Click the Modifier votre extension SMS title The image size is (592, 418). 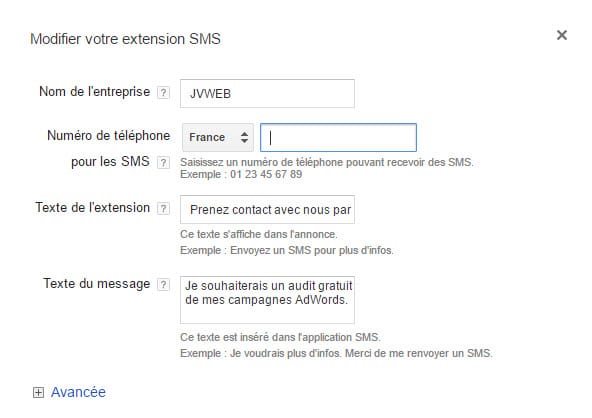pyautogui.click(x=125, y=39)
